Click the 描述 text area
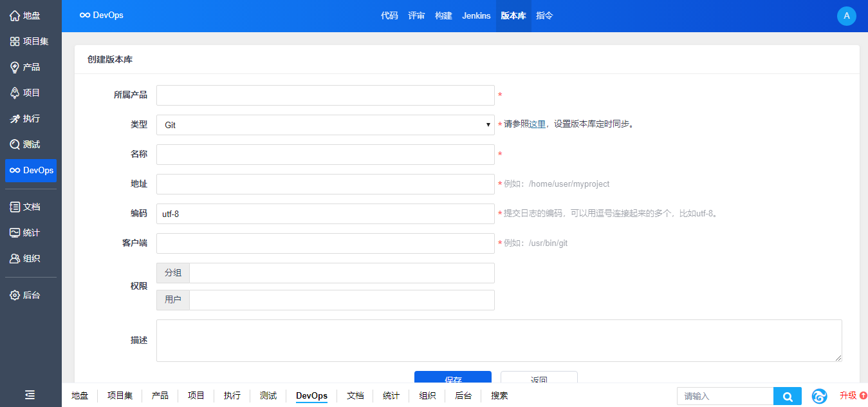The width and height of the screenshot is (868, 407). click(x=499, y=341)
